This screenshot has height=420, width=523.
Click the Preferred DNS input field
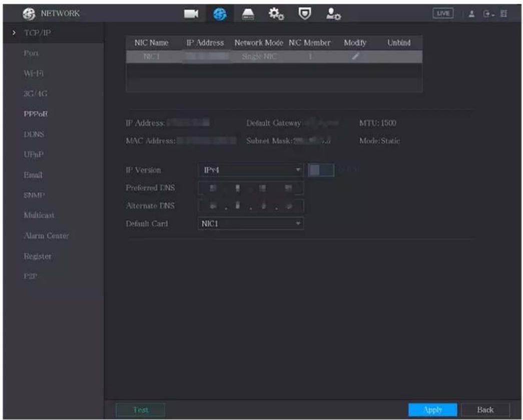(x=251, y=188)
